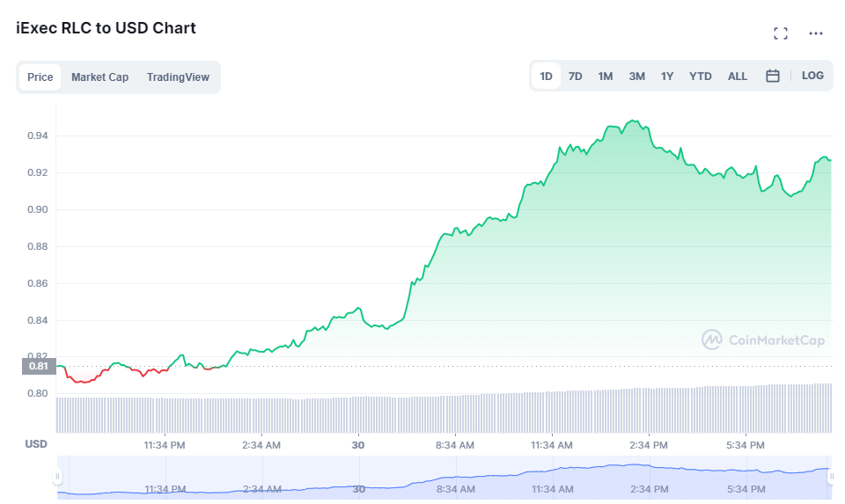Select the 1M time range
The width and height of the screenshot is (845, 504).
point(606,77)
